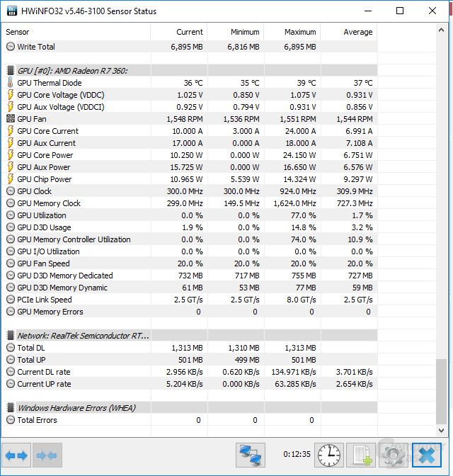Click the GPU Aux Voltage lightning icon
The image size is (453, 476).
point(11,107)
